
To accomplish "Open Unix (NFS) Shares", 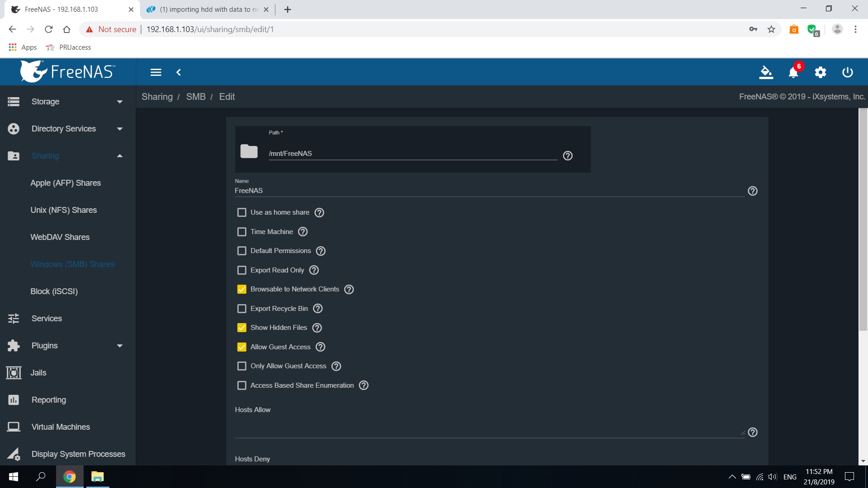I will coord(64,210).
